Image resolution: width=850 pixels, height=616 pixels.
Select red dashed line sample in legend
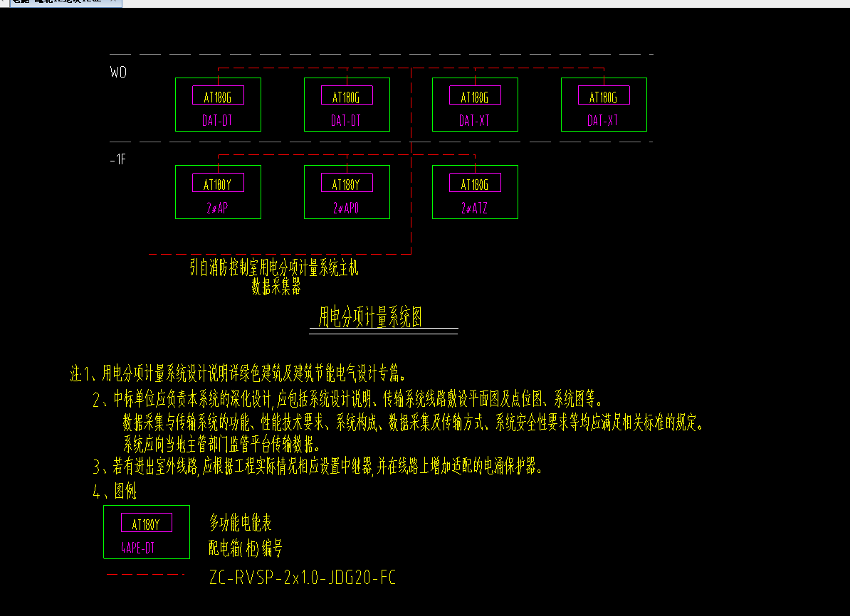tap(146, 574)
